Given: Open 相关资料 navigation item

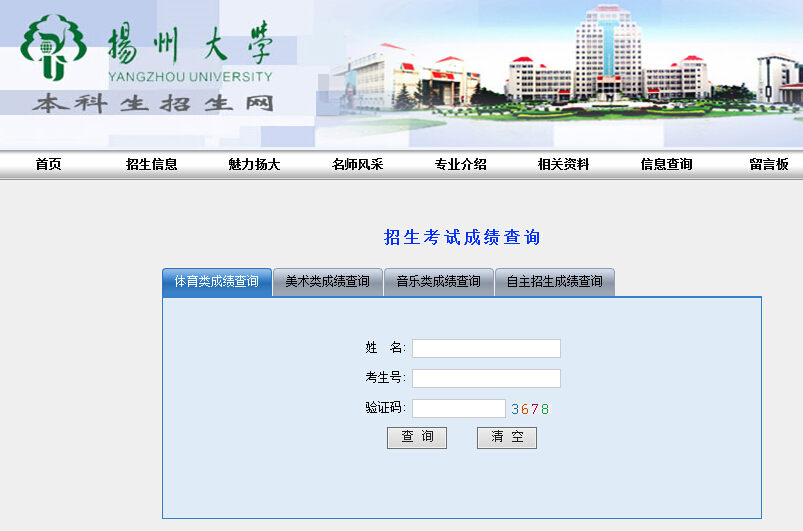Looking at the screenshot, I should coord(563,164).
